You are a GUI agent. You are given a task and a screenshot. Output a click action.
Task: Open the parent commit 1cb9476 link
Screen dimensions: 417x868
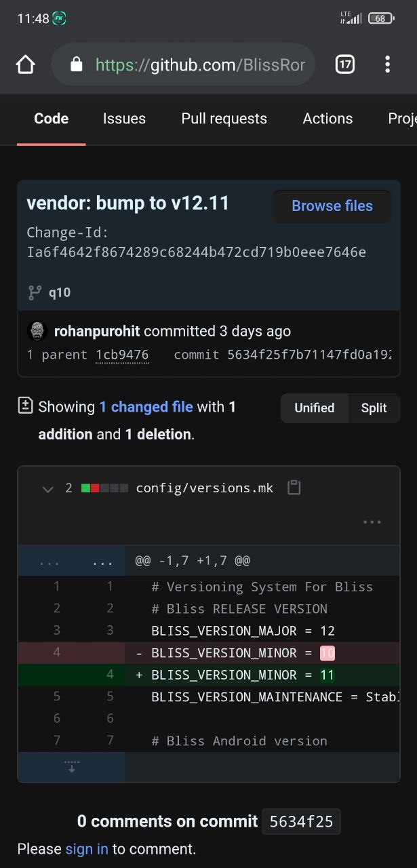[x=122, y=355]
